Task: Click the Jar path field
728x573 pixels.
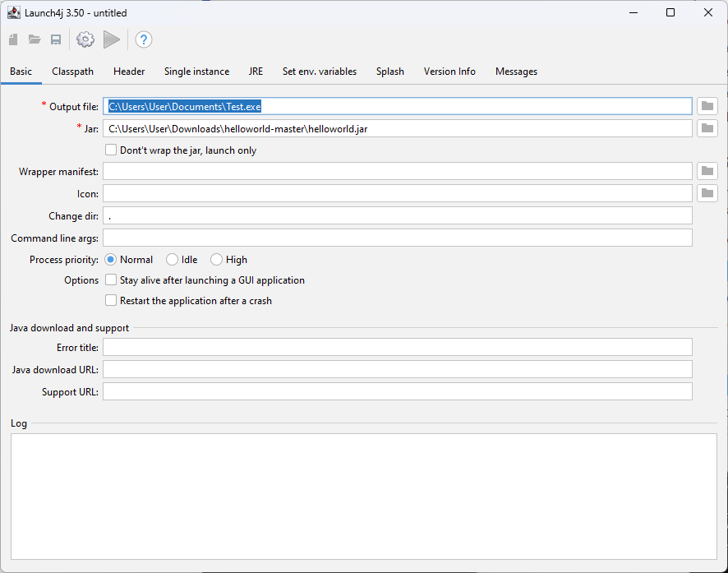Action: [398, 128]
